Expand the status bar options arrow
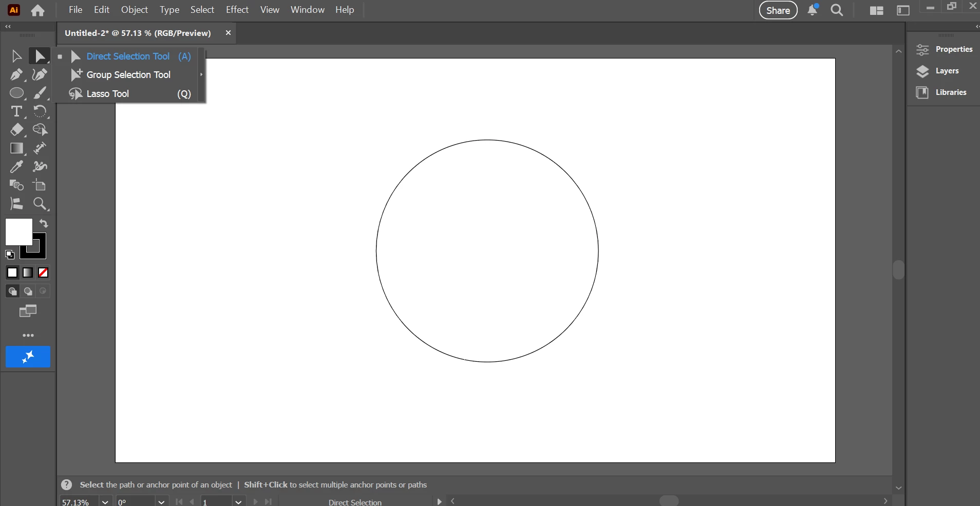Viewport: 980px width, 506px height. tap(439, 502)
